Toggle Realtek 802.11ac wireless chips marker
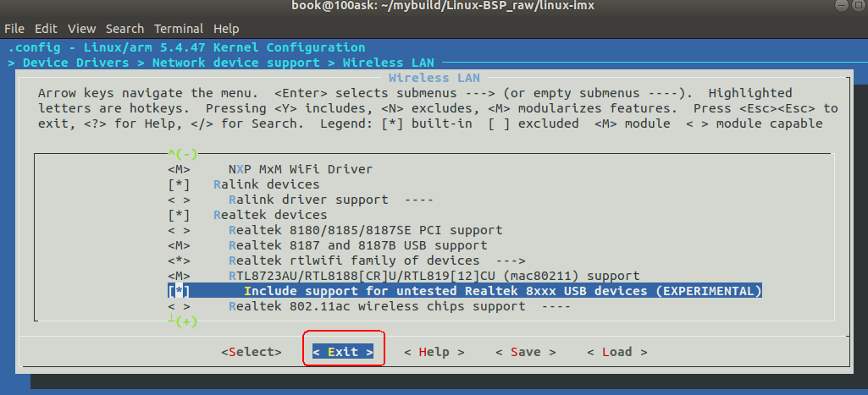Image resolution: width=868 pixels, height=395 pixels. (x=179, y=306)
